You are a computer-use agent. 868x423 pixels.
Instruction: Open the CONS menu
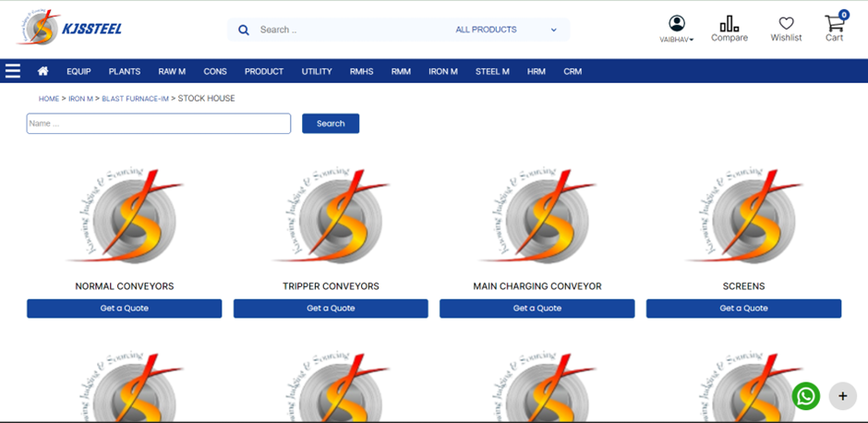point(215,71)
